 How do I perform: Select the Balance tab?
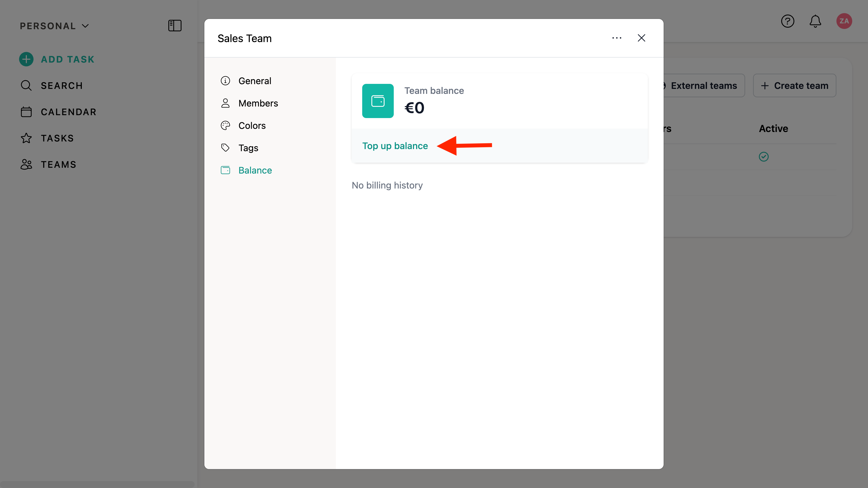pos(255,170)
